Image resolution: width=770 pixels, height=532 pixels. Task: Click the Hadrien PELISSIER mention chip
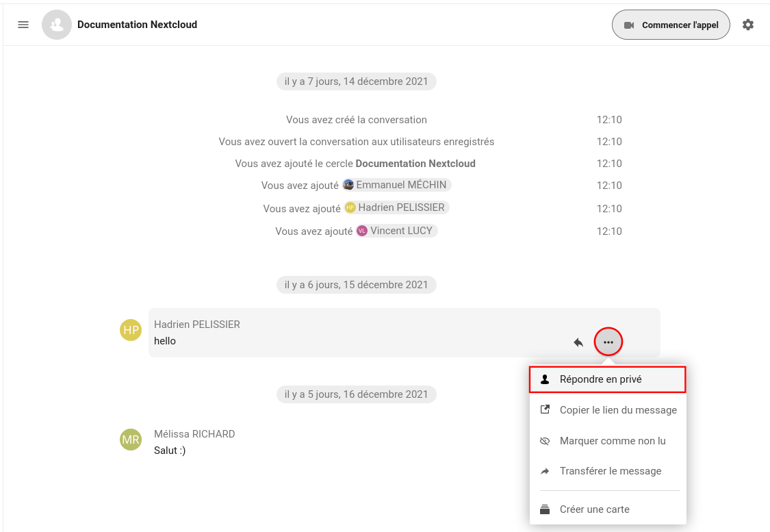[397, 207]
